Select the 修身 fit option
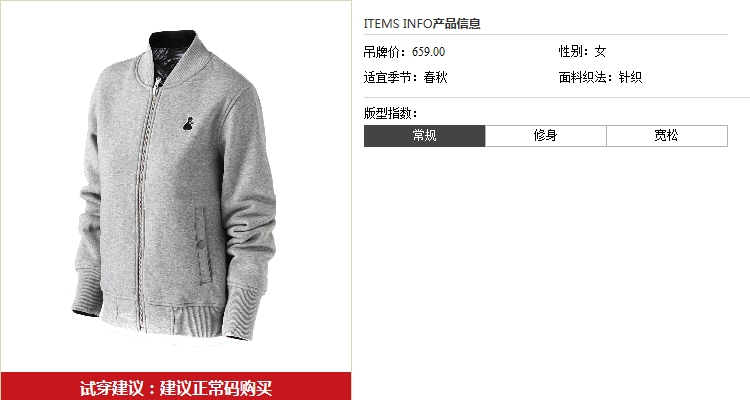The width and height of the screenshot is (750, 400). [x=546, y=136]
